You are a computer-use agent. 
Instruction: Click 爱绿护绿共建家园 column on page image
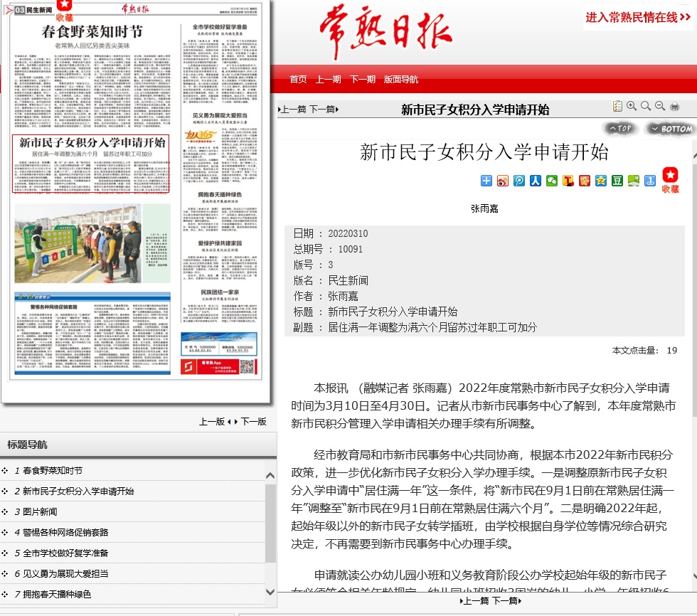[220, 261]
